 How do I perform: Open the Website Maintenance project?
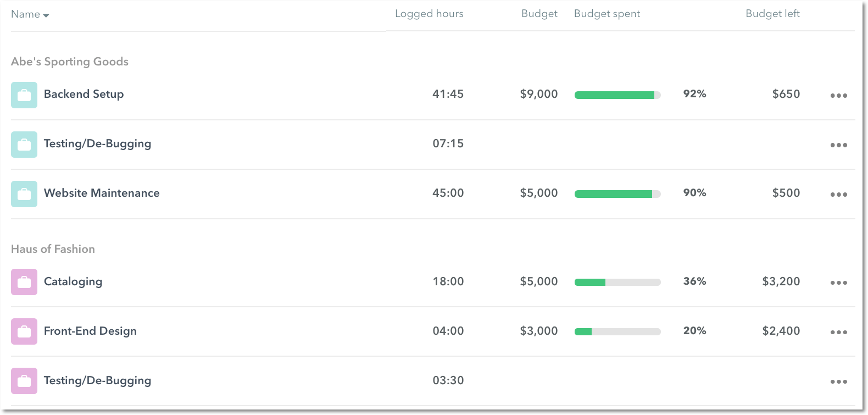102,193
